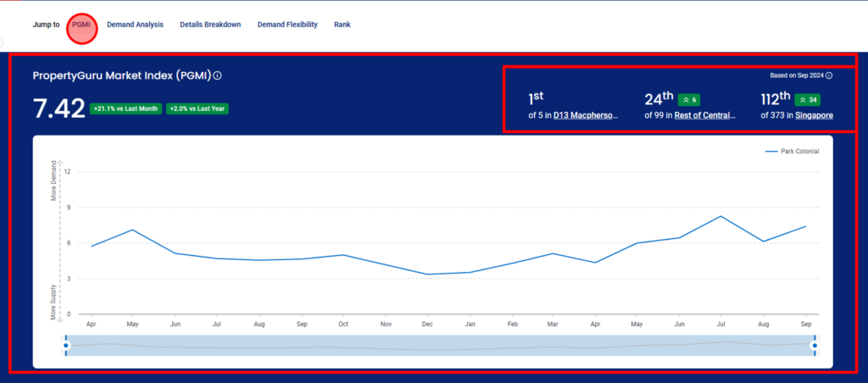The height and width of the screenshot is (383, 868).
Task: Open the Singapore ranking link
Action: pyautogui.click(x=815, y=116)
